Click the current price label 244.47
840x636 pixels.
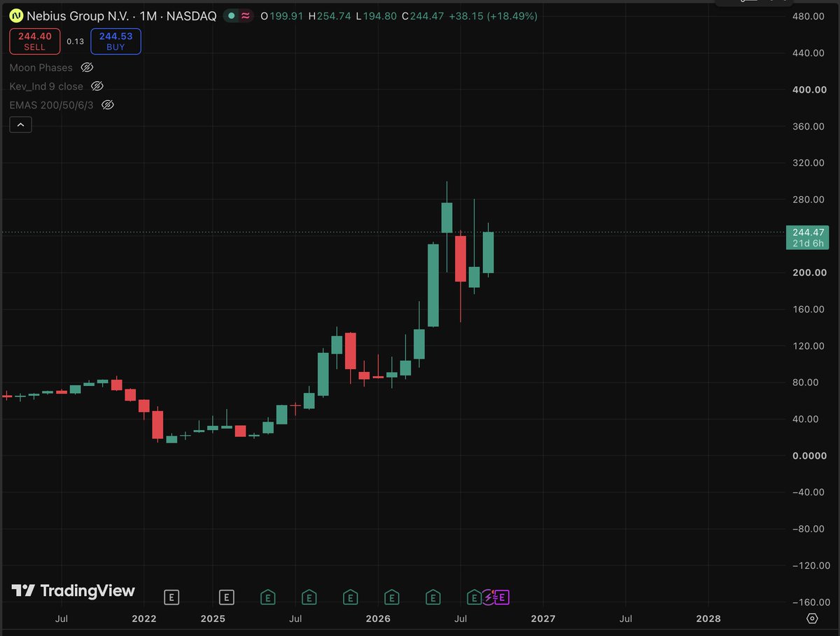tap(808, 232)
